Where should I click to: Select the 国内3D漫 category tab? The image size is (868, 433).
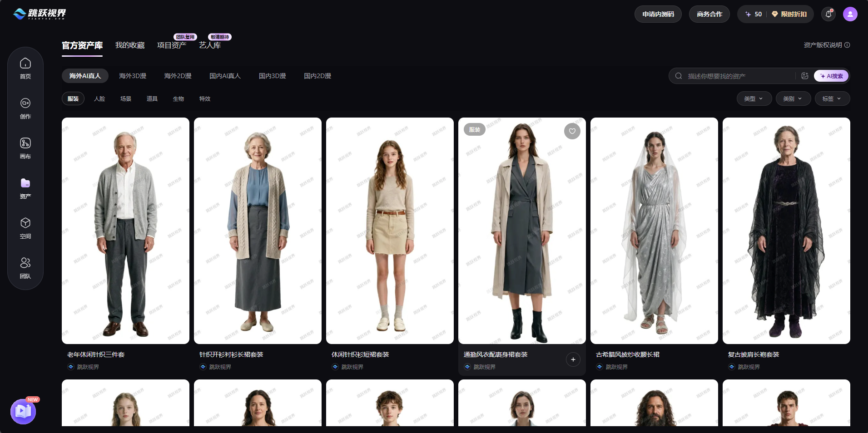[272, 76]
